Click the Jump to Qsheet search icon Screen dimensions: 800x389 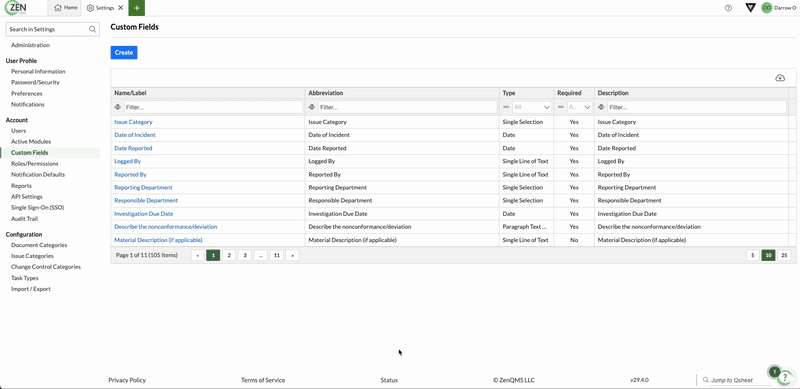click(705, 380)
